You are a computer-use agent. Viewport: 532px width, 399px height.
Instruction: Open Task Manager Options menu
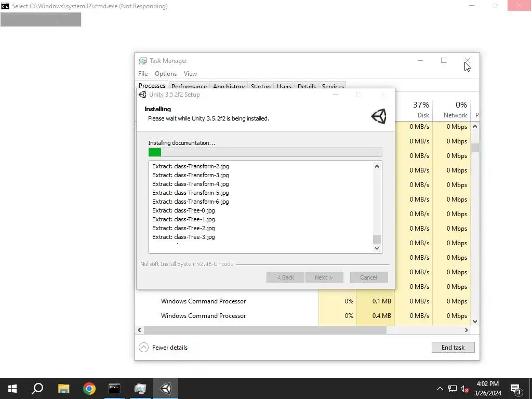166,74
